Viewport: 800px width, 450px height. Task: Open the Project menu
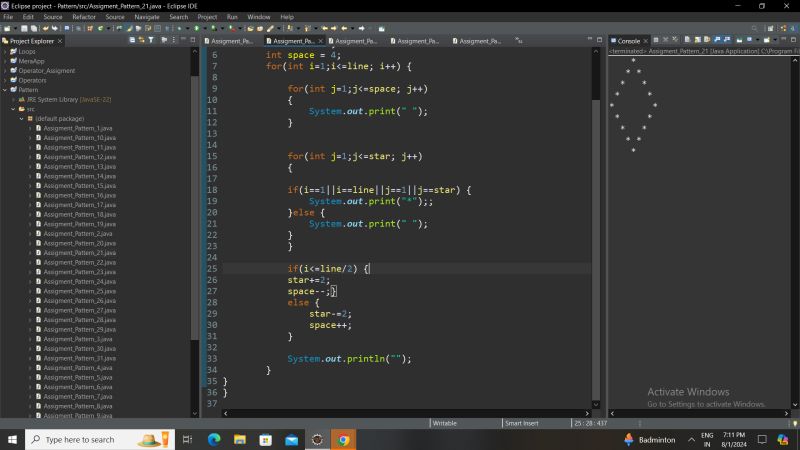pyautogui.click(x=207, y=17)
